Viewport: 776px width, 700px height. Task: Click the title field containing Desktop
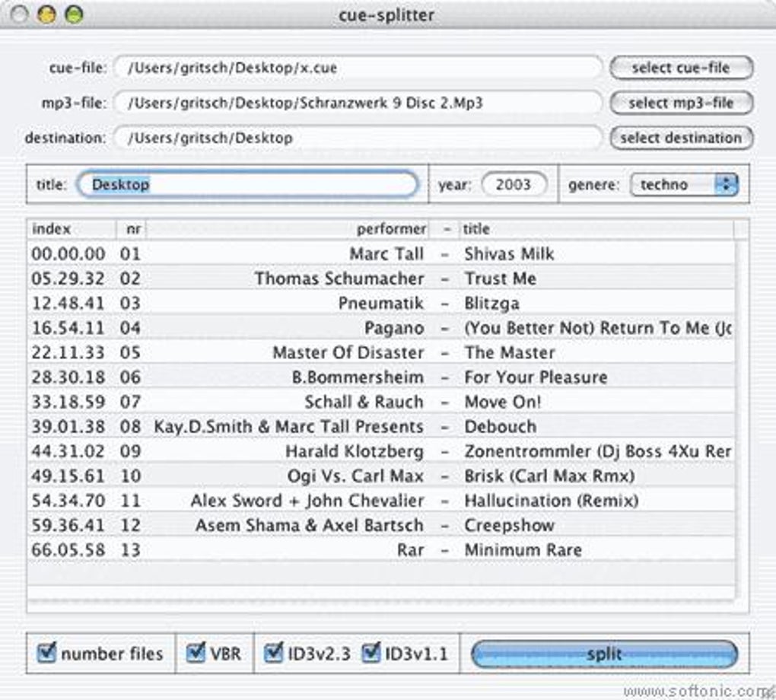click(247, 185)
